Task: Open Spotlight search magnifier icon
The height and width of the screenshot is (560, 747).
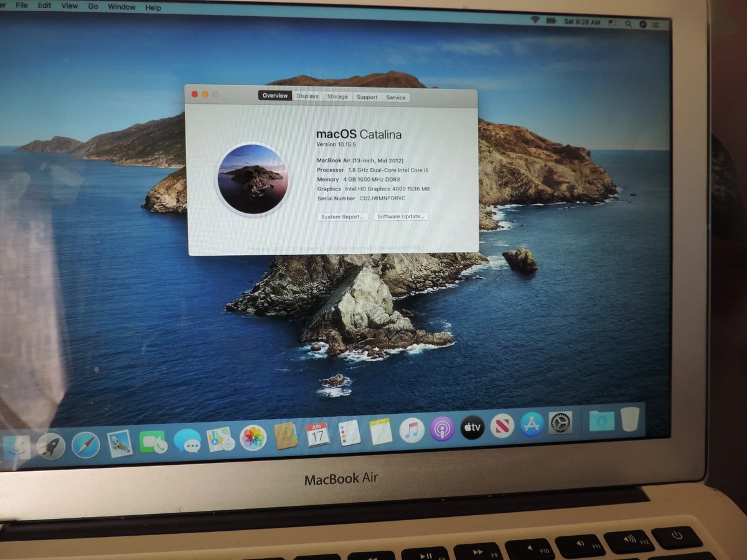Action: (628, 24)
